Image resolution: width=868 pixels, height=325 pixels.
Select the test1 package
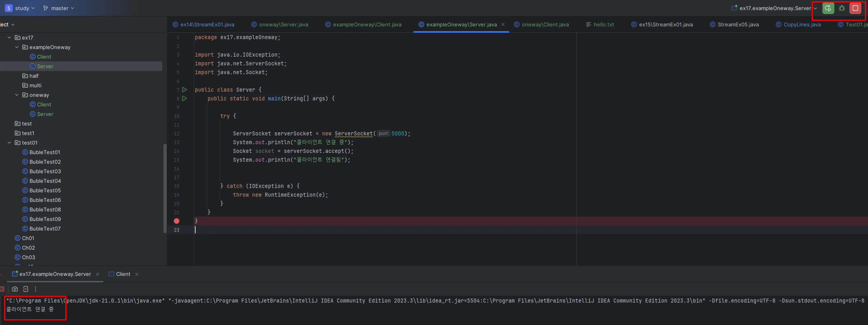pyautogui.click(x=24, y=133)
